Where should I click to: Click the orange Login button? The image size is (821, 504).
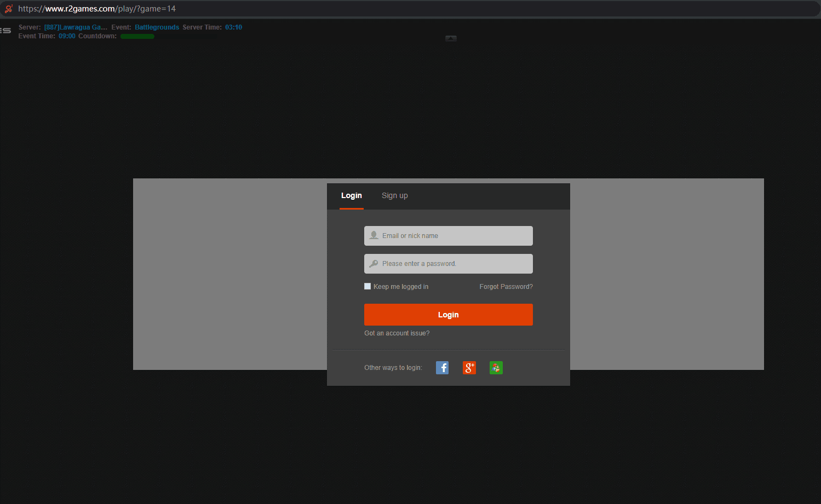tap(449, 315)
